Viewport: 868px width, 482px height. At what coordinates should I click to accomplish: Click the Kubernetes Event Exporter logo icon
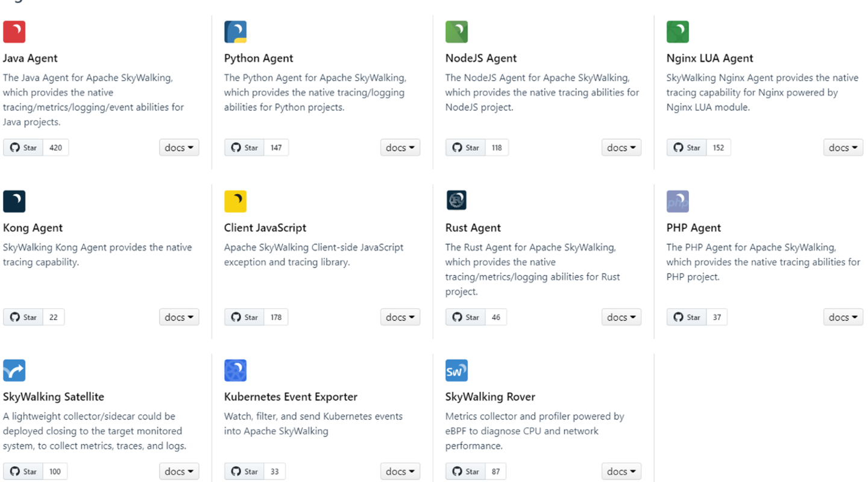point(235,371)
